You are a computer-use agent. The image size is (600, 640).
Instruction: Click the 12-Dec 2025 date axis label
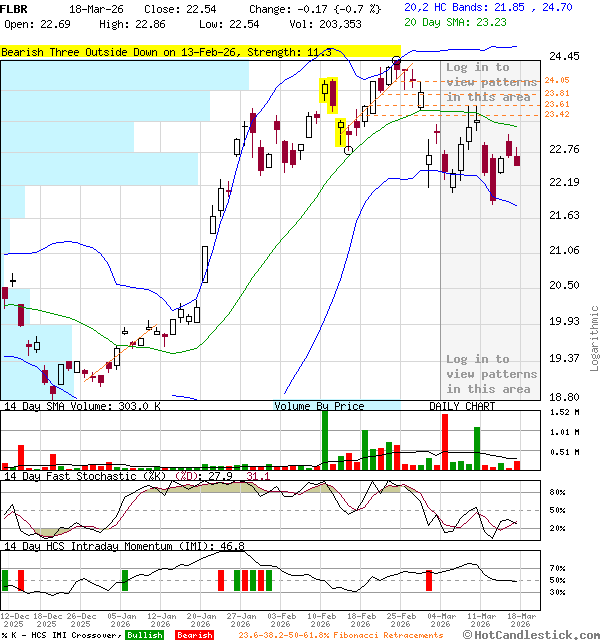point(15,620)
